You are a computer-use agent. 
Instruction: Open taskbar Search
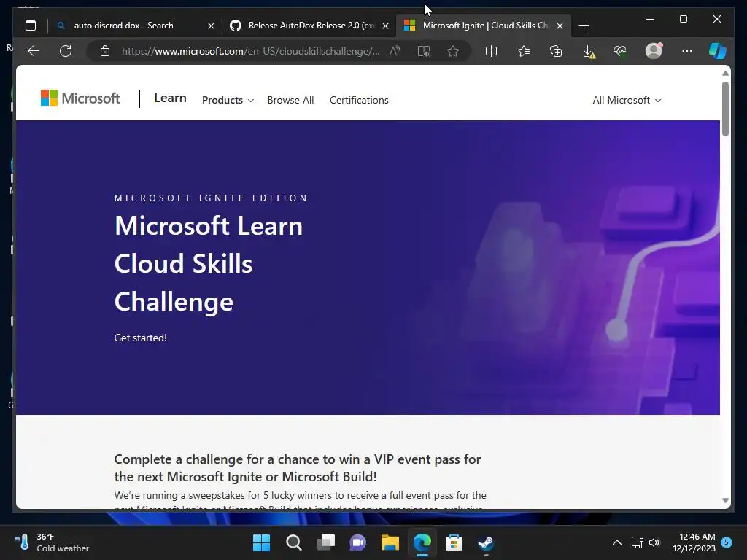coord(294,542)
